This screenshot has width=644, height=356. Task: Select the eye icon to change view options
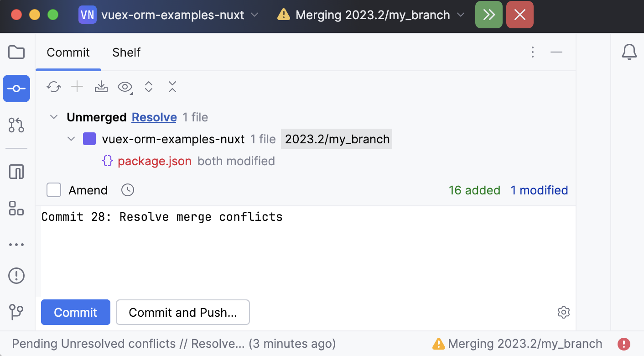(x=124, y=87)
